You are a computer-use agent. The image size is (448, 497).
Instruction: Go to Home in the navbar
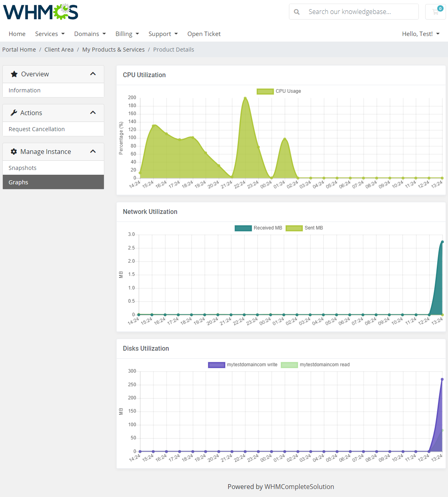17,34
